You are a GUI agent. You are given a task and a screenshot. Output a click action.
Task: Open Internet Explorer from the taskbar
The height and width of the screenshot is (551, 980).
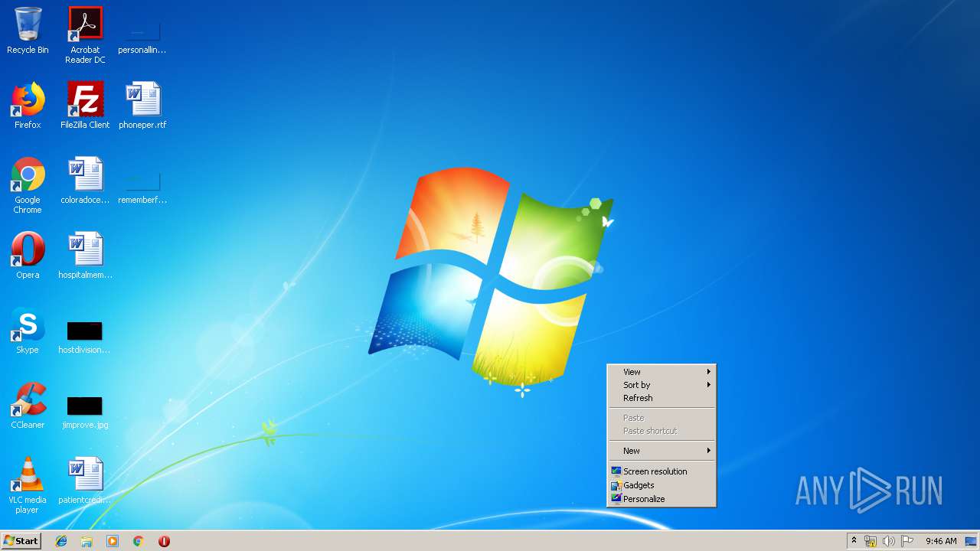click(x=61, y=541)
